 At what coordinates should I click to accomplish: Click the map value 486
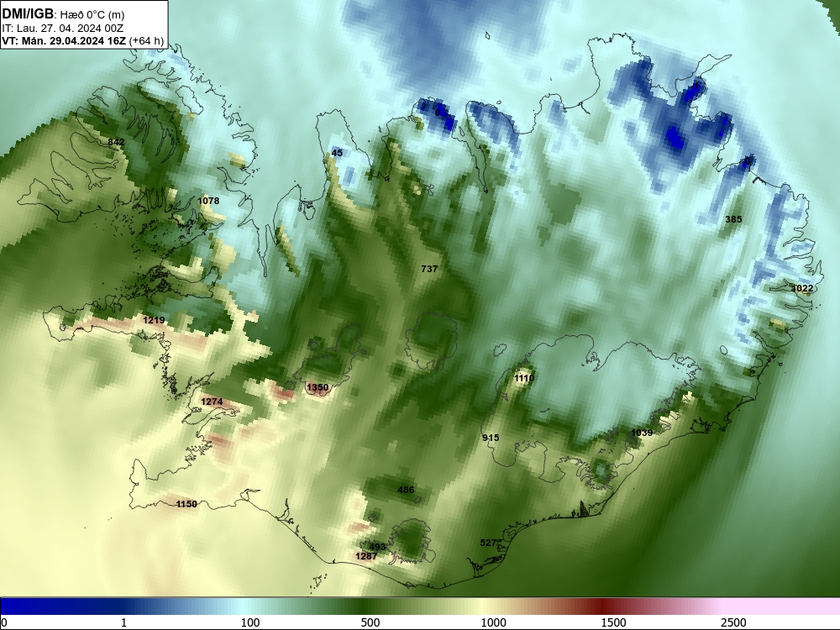tap(406, 490)
